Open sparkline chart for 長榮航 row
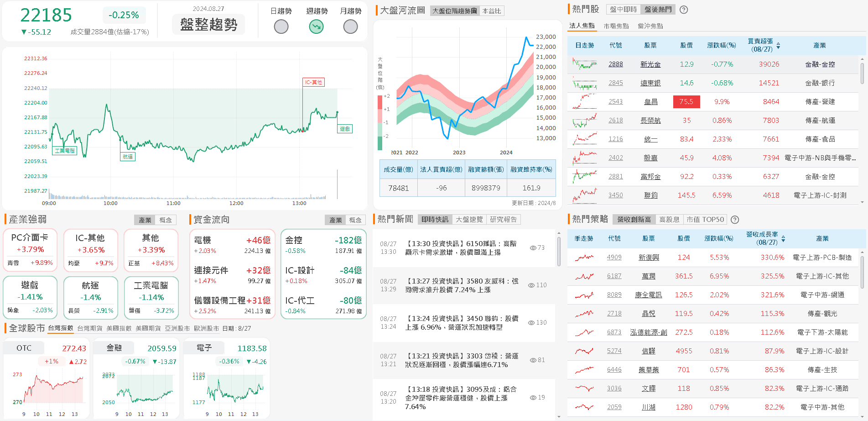868x421 pixels. point(585,121)
